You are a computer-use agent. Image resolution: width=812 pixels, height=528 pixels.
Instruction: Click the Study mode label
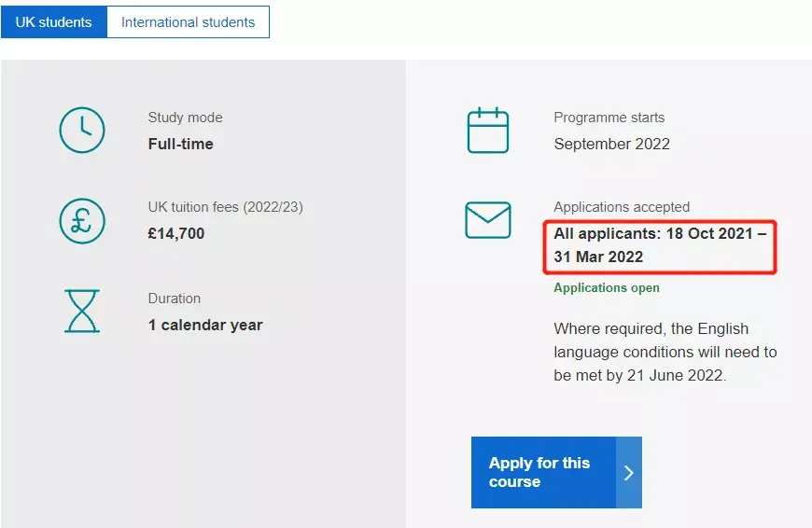tap(185, 118)
